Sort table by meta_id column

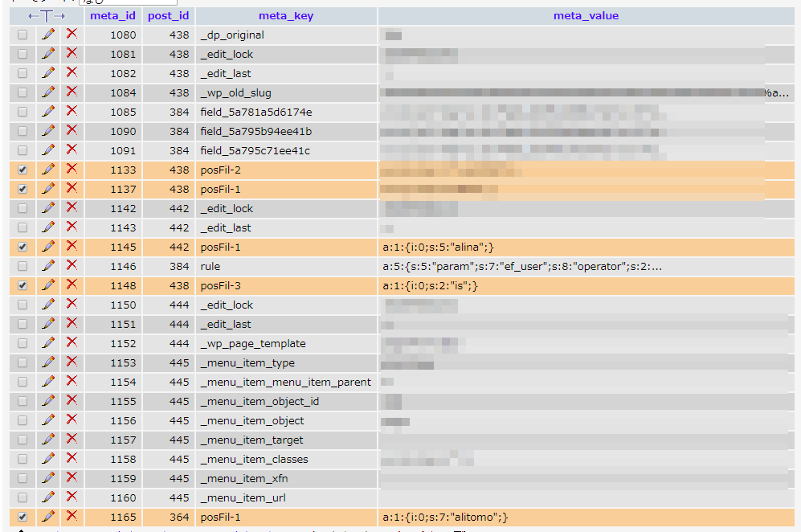point(113,16)
